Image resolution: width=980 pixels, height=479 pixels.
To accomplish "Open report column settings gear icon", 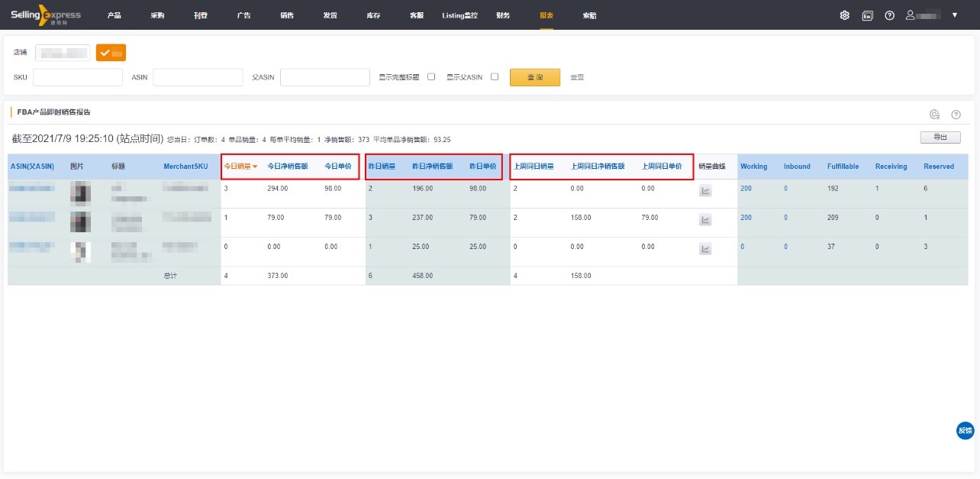I will tap(934, 115).
